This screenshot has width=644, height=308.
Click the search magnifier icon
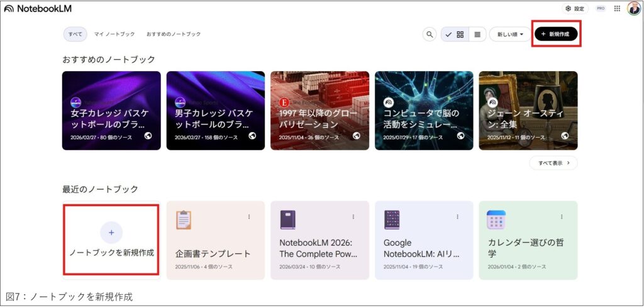[430, 35]
